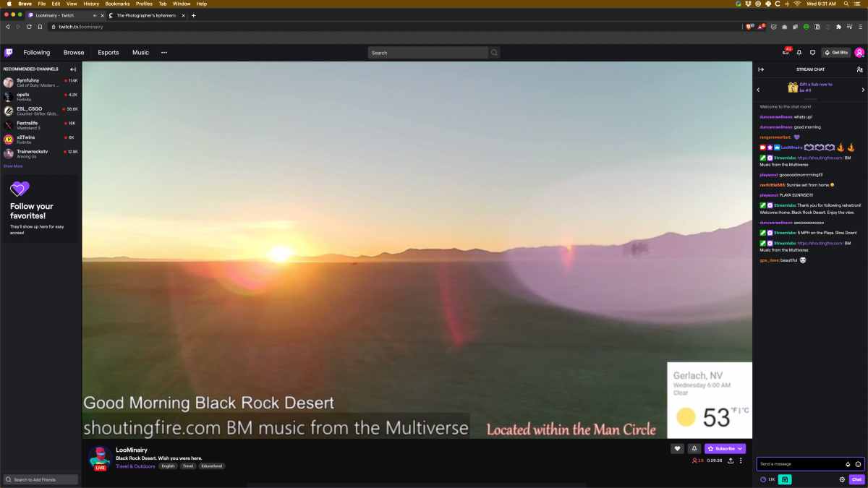Go to Following page

(37, 52)
